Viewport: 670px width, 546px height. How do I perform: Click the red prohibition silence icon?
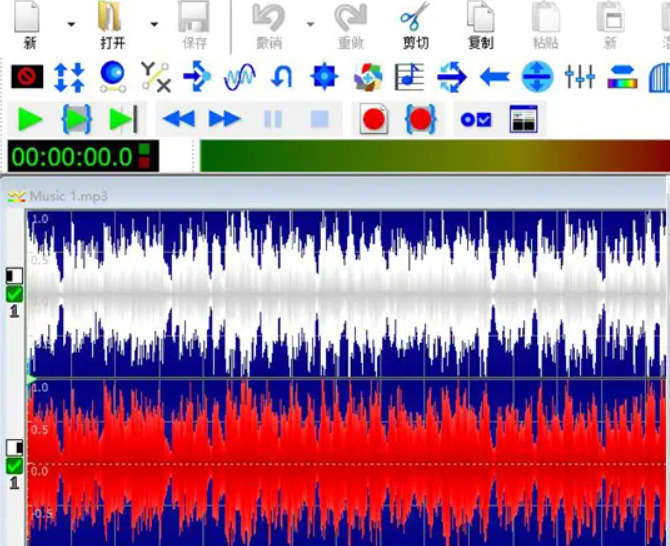[x=27, y=77]
